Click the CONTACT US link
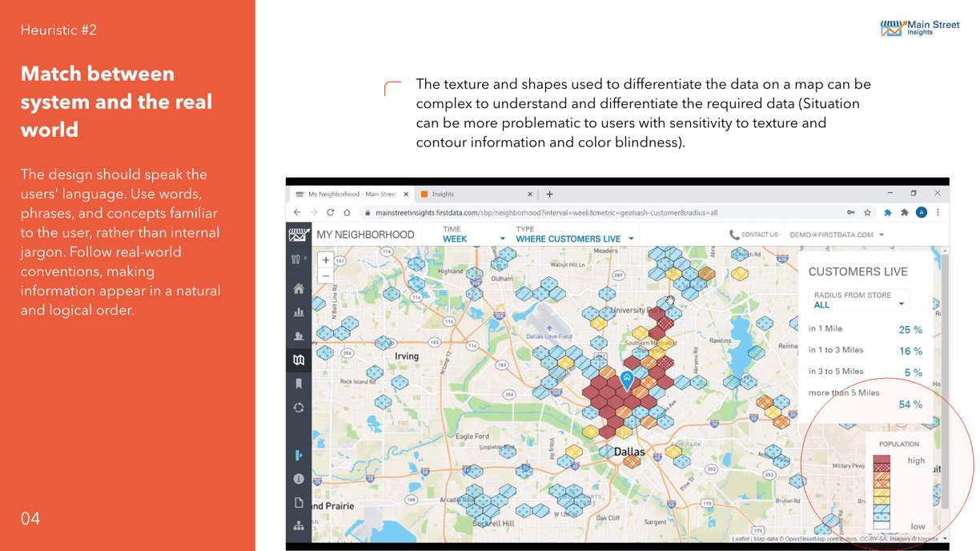The width and height of the screenshot is (980, 551). 753,235
